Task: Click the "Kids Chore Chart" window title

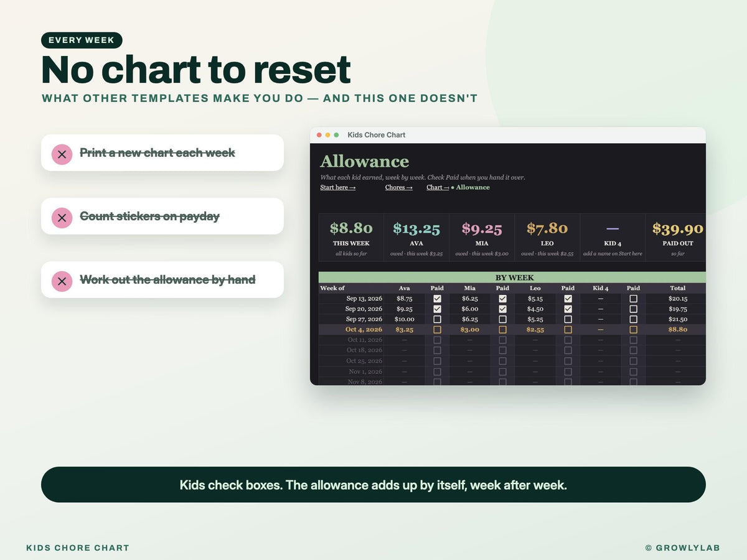Action: tap(377, 135)
